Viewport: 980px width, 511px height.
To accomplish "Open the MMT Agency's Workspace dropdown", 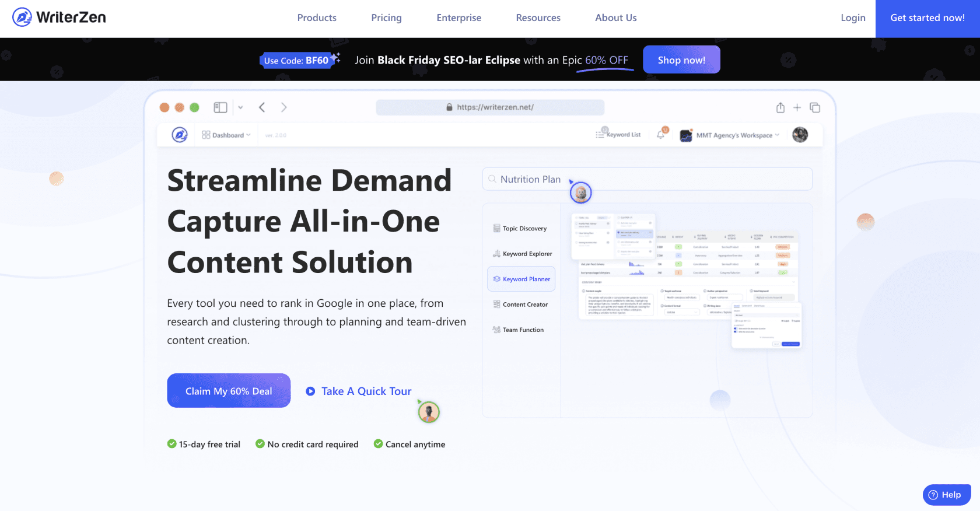I will 734,135.
